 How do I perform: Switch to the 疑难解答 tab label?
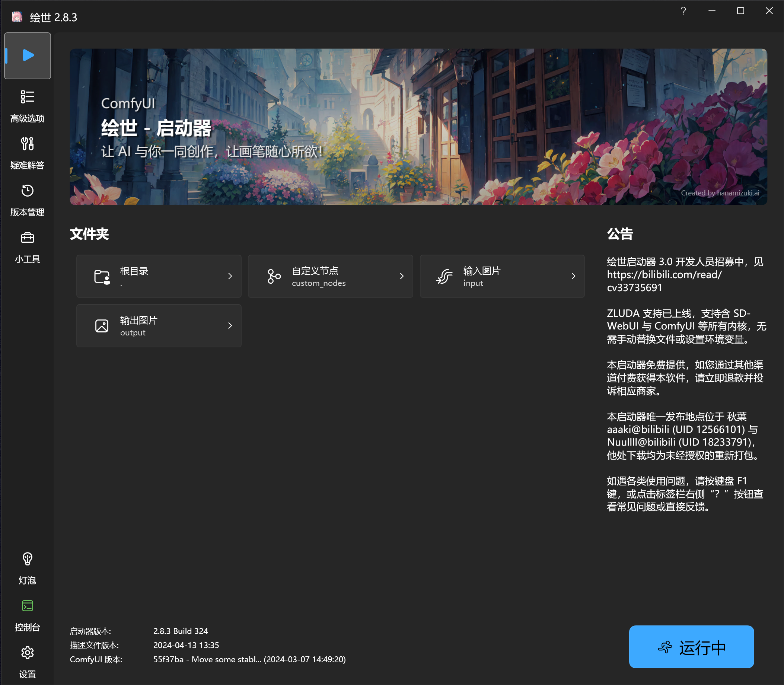click(x=27, y=165)
